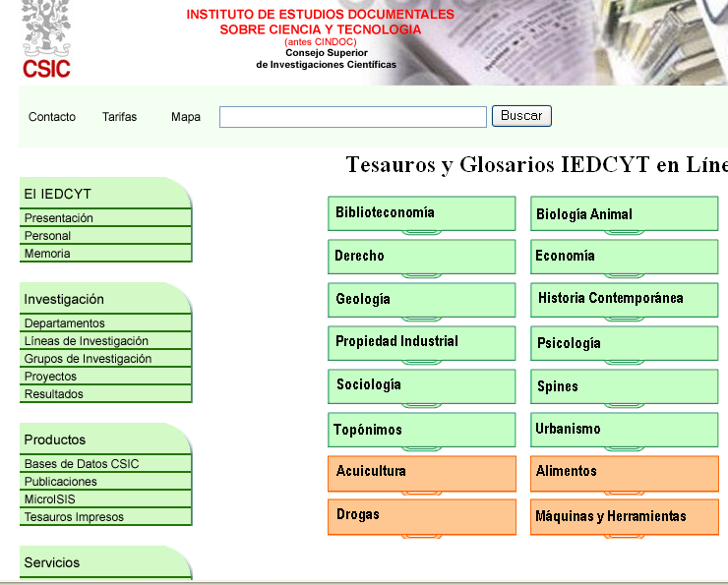Open Resultados menu entry

(105, 394)
